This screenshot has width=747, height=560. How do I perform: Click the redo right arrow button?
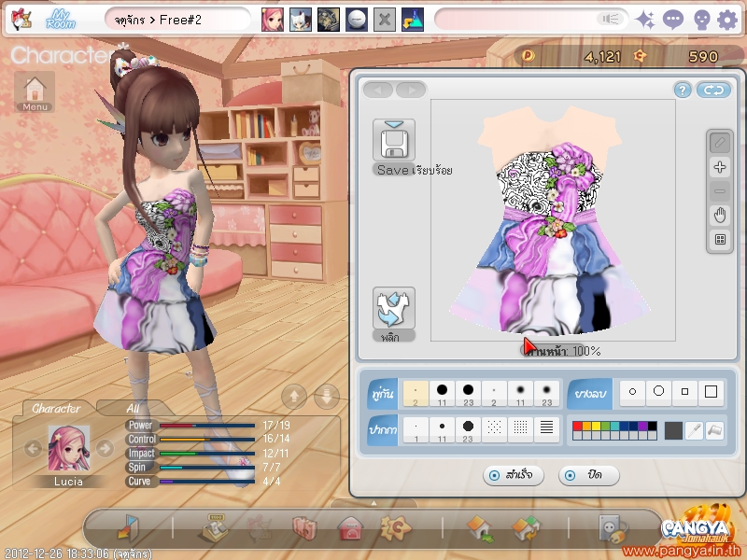pyautogui.click(x=411, y=90)
